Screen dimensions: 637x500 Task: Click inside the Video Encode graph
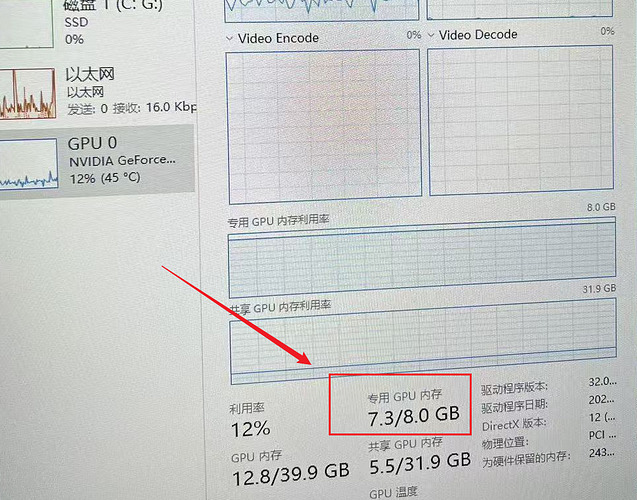324,126
